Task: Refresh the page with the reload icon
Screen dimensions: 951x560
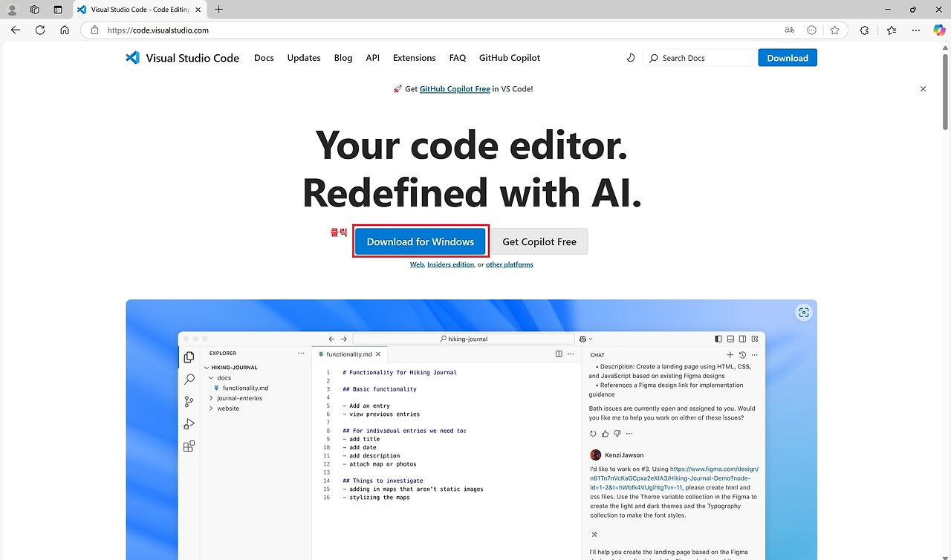Action: [40, 30]
